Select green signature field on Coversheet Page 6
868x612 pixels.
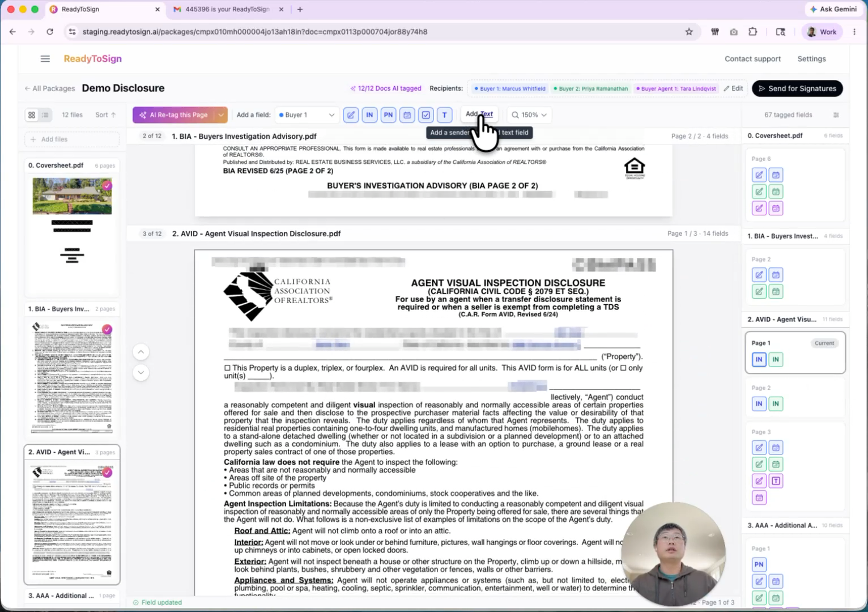pos(759,192)
